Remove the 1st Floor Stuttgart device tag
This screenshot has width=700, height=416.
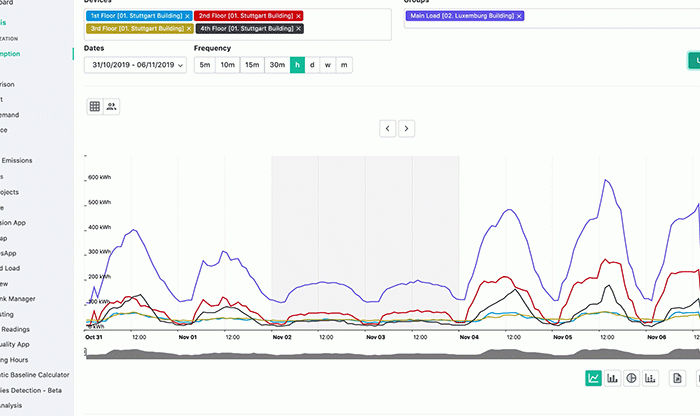(x=187, y=16)
